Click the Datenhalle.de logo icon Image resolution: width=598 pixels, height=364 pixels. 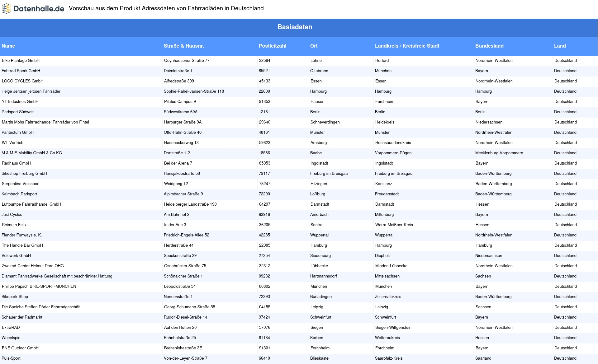(7, 9)
